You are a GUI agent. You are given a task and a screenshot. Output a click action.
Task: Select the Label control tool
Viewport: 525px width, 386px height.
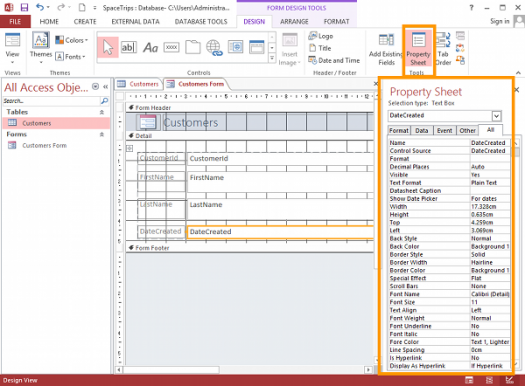150,48
